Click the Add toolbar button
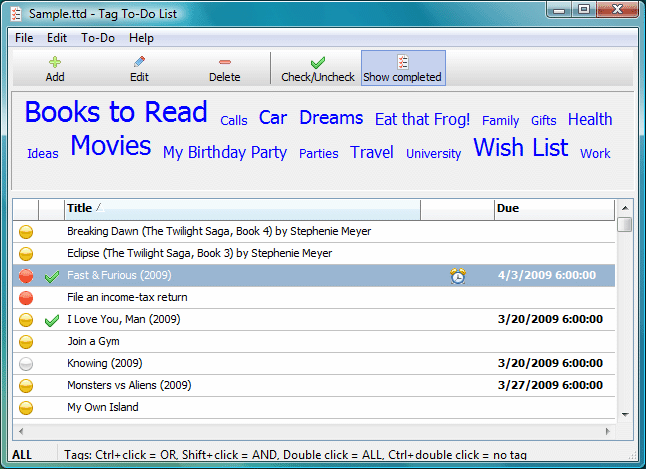Image resolution: width=646 pixels, height=469 pixels. pos(55,68)
